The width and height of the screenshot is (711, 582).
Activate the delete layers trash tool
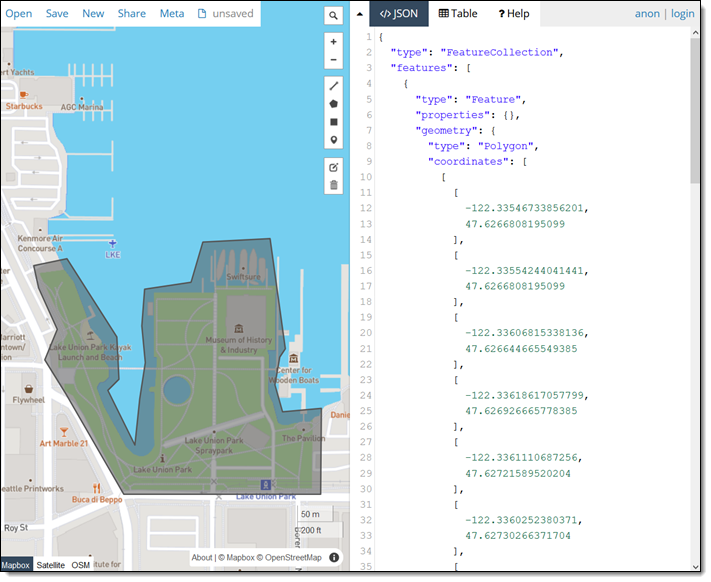tap(334, 185)
